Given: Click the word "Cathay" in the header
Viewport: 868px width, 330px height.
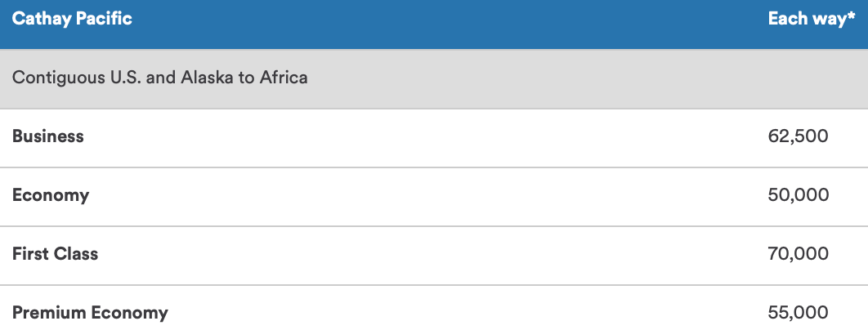Looking at the screenshot, I should 41,19.
